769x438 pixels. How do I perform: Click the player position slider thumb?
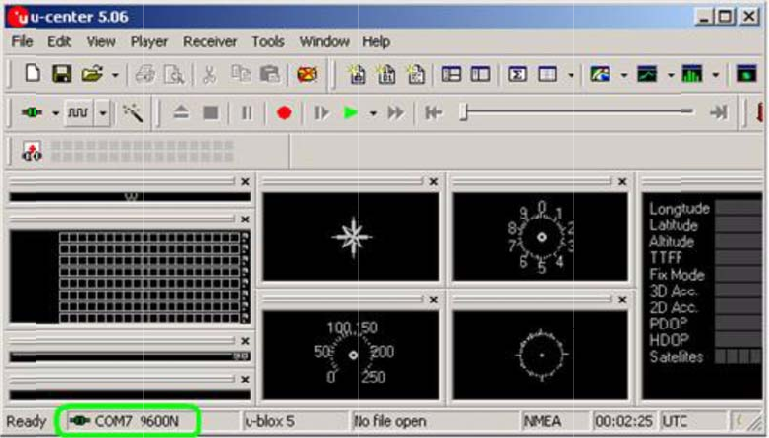[463, 113]
